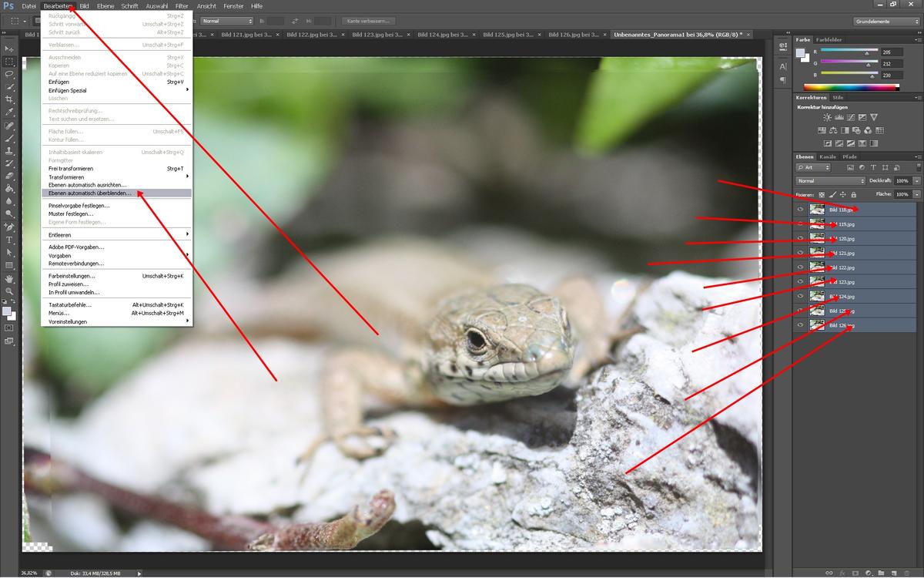Lock all with padlock in Fixieren row

coord(853,194)
